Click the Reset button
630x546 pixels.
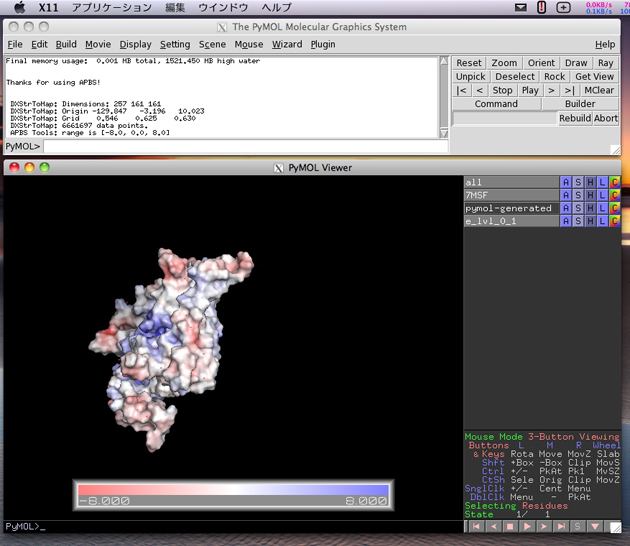[468, 63]
